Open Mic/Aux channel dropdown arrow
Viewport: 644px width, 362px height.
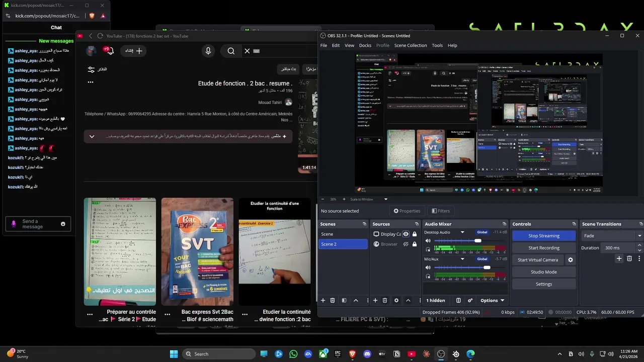tap(462, 259)
